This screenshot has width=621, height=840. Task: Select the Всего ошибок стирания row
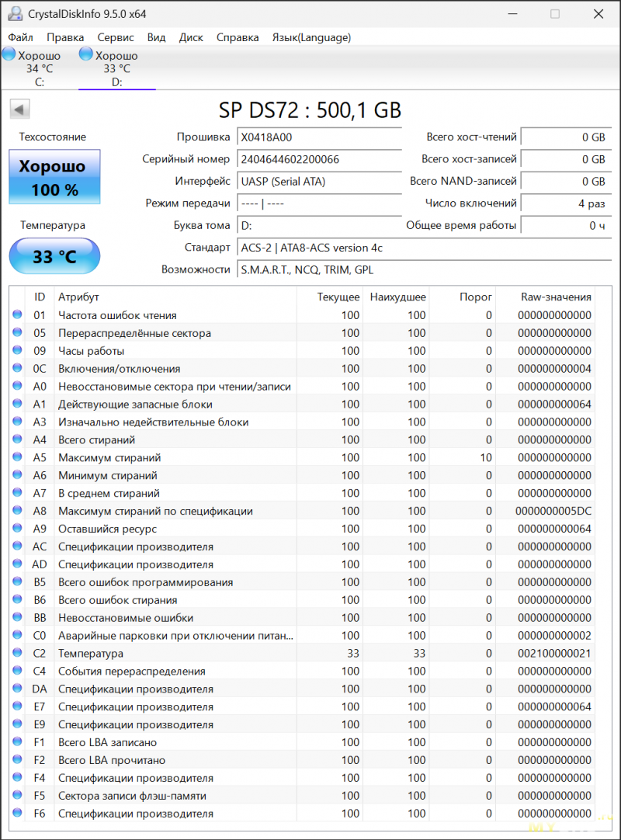point(303,600)
